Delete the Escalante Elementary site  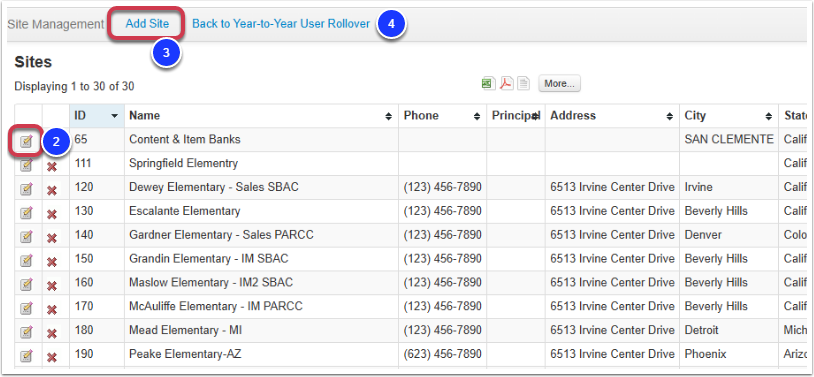click(52, 214)
